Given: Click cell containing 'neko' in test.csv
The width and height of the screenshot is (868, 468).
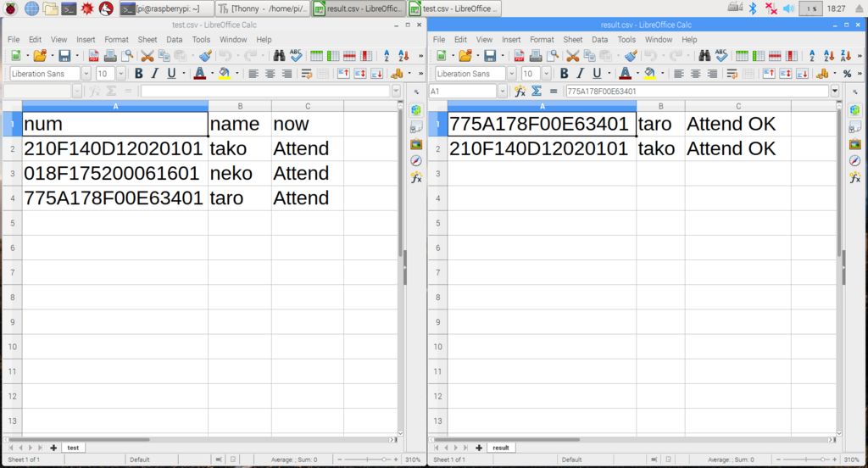Looking at the screenshot, I should 239,173.
